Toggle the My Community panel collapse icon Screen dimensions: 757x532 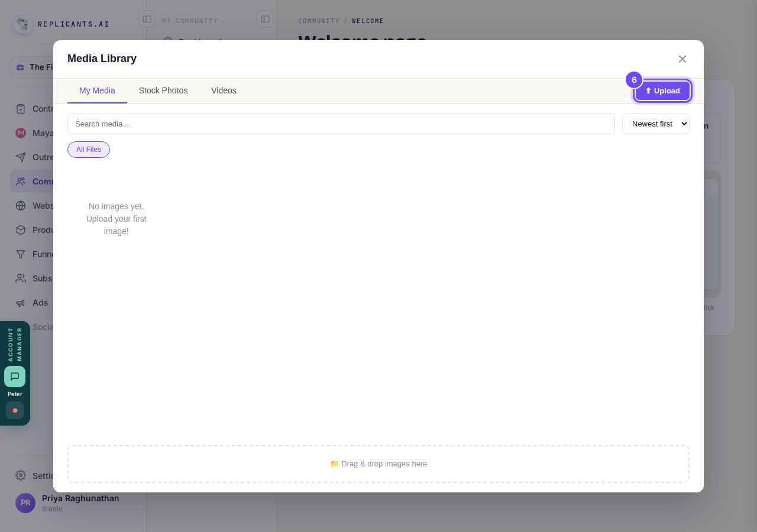click(265, 19)
